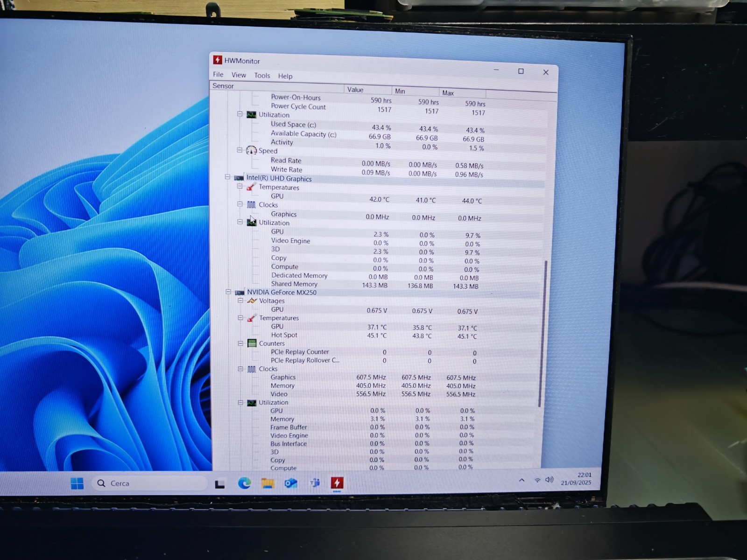Open the Tools menu

click(262, 75)
